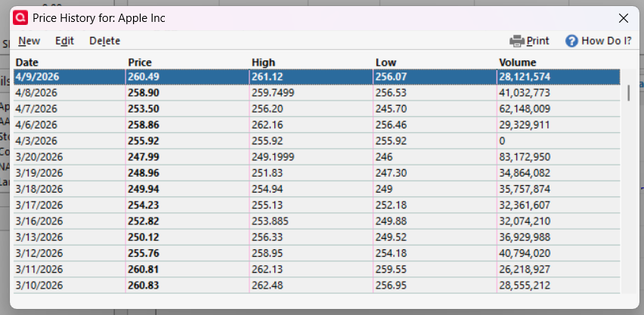The width and height of the screenshot is (644, 315).
Task: Click high value 262.16
Action: (268, 125)
